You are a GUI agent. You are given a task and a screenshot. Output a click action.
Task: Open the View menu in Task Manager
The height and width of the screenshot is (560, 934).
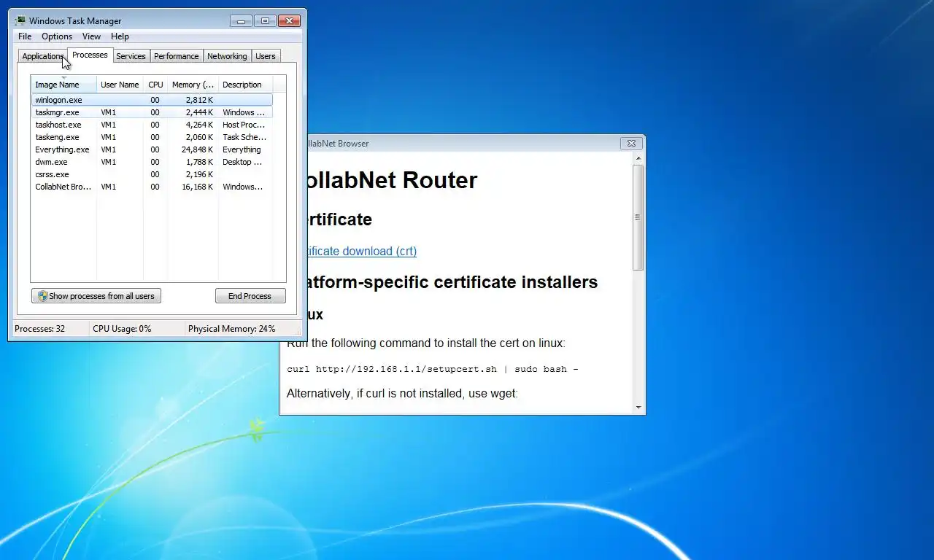(91, 36)
